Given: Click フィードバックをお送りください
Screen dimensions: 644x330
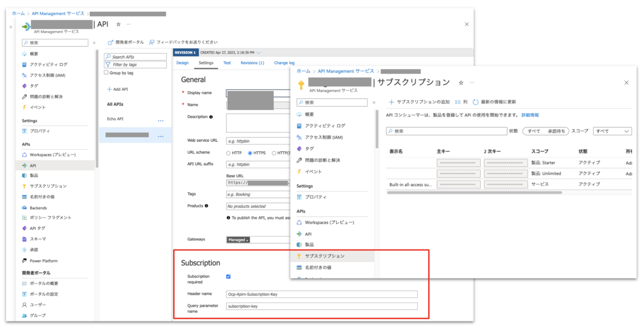Looking at the screenshot, I should [x=184, y=42].
